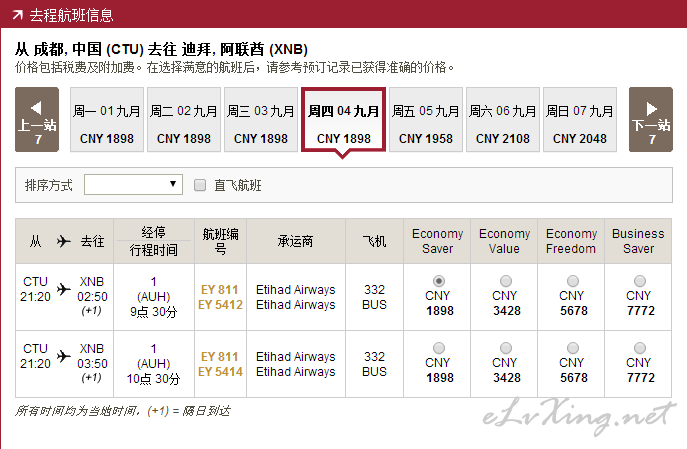
Task: Click the 航班编号 flight number column header
Action: [220, 241]
